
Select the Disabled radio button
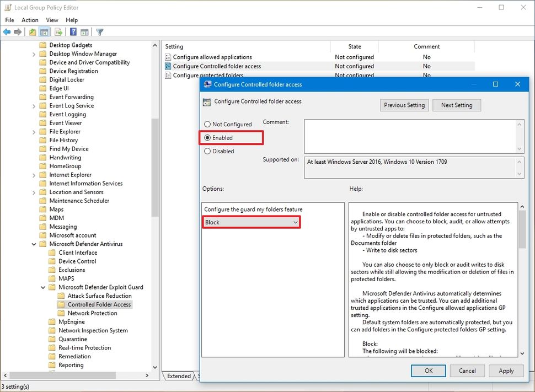[207, 151]
